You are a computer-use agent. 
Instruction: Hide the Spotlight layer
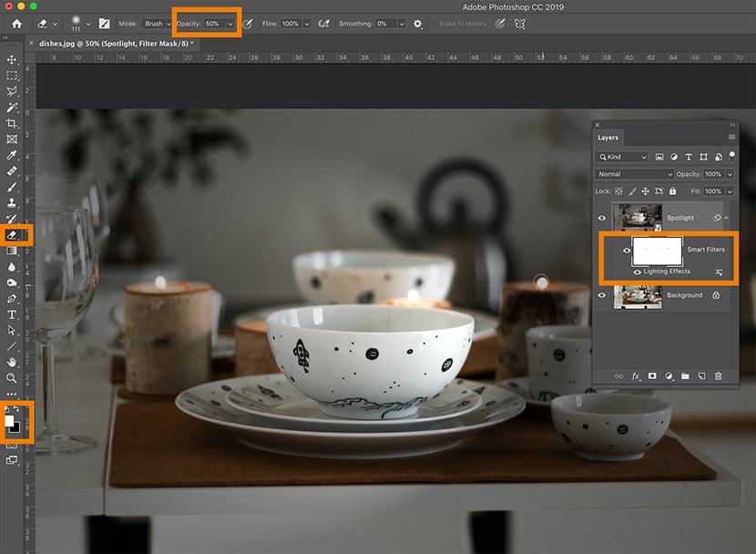click(x=602, y=219)
